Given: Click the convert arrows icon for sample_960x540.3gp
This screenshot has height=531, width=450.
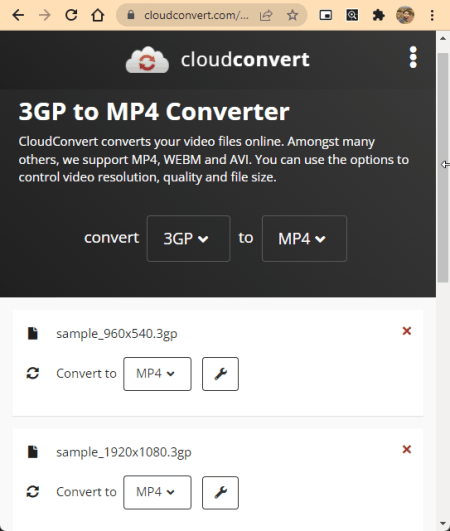Looking at the screenshot, I should (x=33, y=373).
